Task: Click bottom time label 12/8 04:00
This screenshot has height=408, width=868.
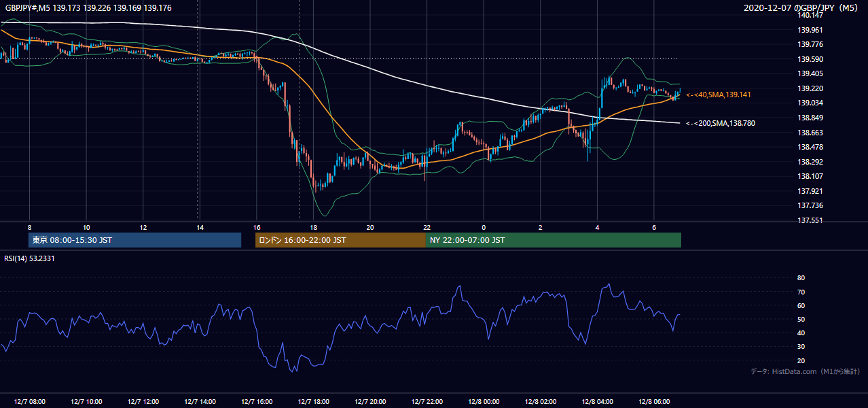Action: click(597, 401)
